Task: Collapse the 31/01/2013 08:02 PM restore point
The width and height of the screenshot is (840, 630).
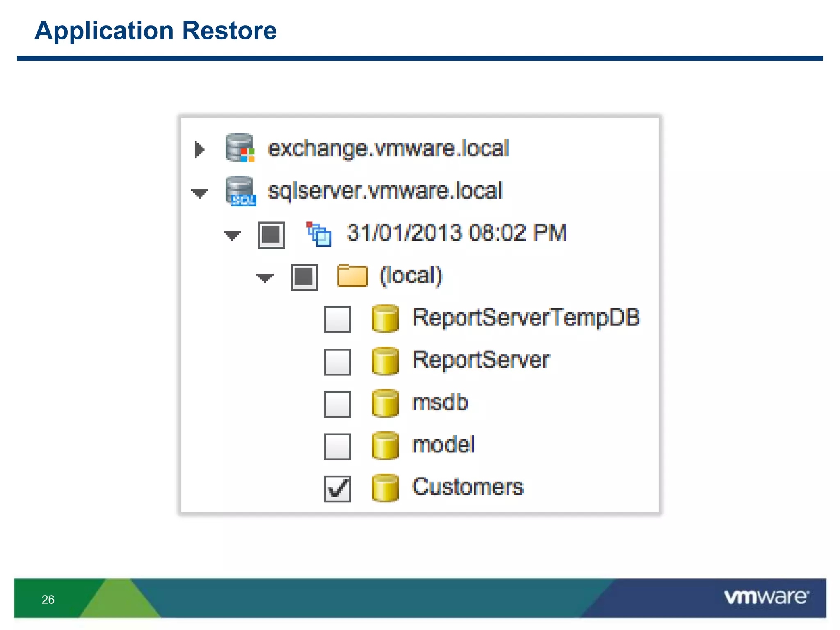Action: (x=232, y=235)
